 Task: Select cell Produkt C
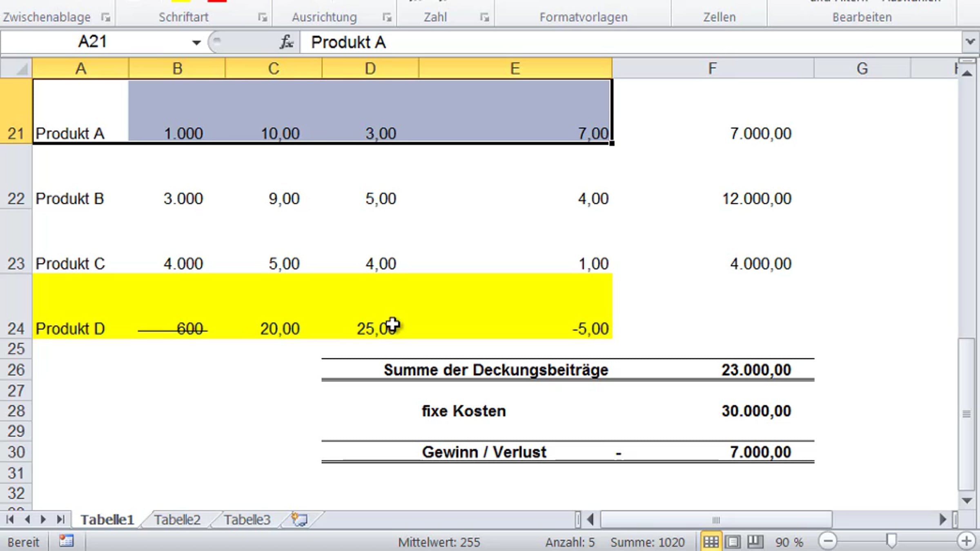tap(80, 241)
